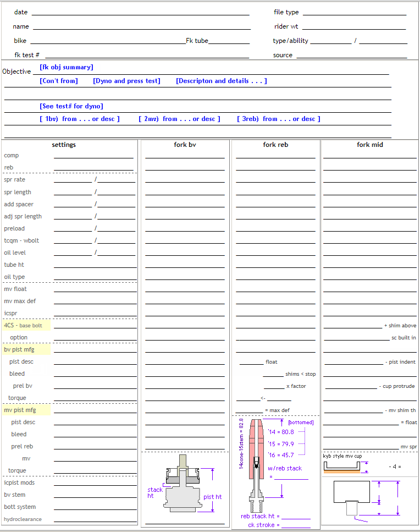
Task: Click the highlighted 4CS - base bolt label
Action: [26, 325]
